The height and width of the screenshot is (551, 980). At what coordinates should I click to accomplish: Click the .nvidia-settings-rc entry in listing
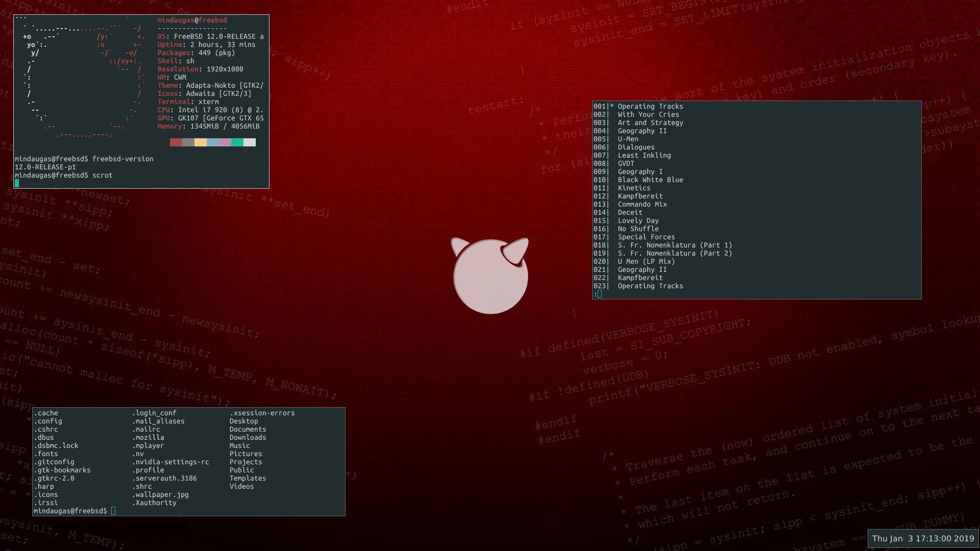170,462
